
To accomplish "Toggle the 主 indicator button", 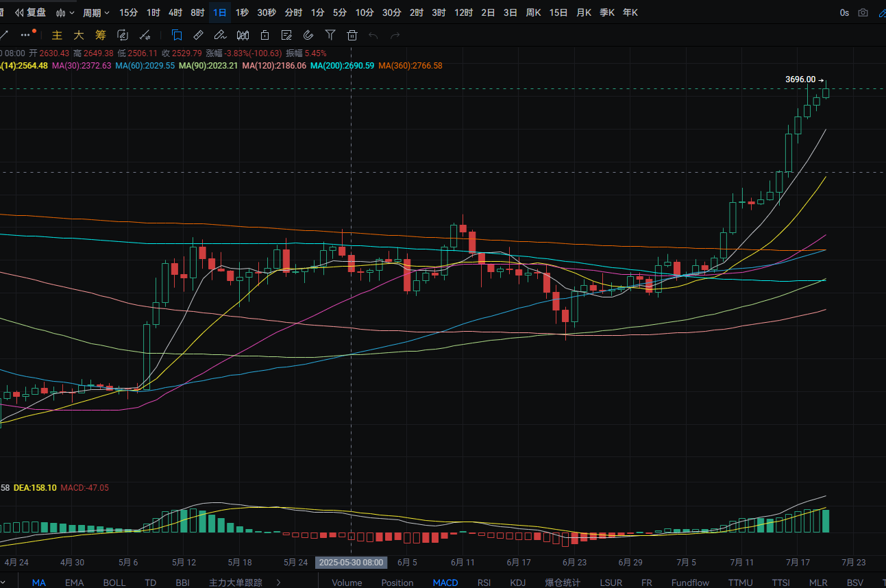I will tap(58, 35).
